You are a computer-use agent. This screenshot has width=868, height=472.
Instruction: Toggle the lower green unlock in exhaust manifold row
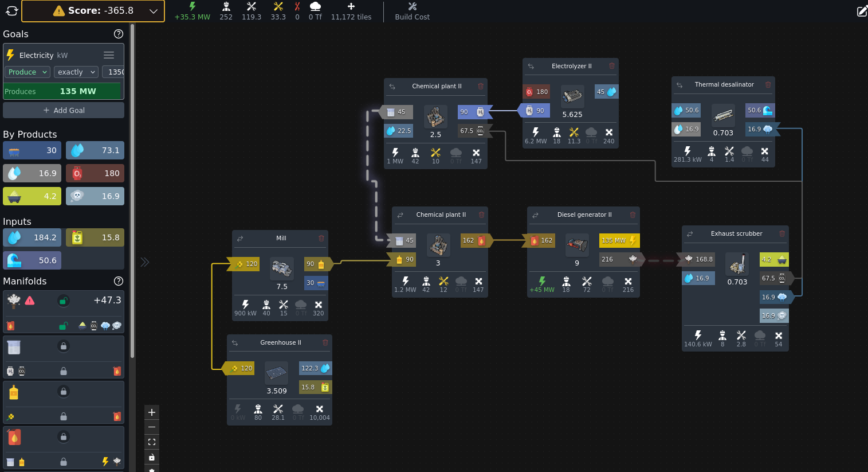64,326
